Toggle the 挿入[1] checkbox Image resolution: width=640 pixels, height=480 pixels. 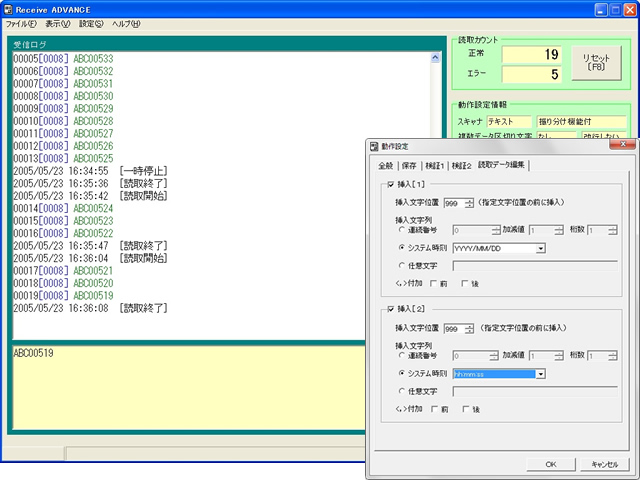click(389, 185)
